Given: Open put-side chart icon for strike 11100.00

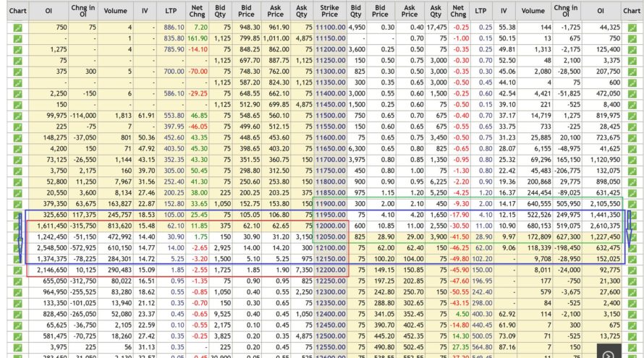Looking at the screenshot, I should tap(632, 27).
